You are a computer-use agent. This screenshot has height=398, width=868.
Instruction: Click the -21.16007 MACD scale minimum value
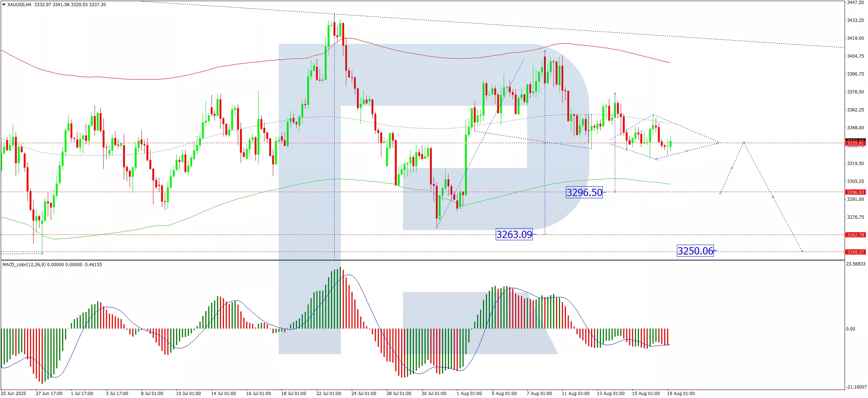click(x=856, y=387)
